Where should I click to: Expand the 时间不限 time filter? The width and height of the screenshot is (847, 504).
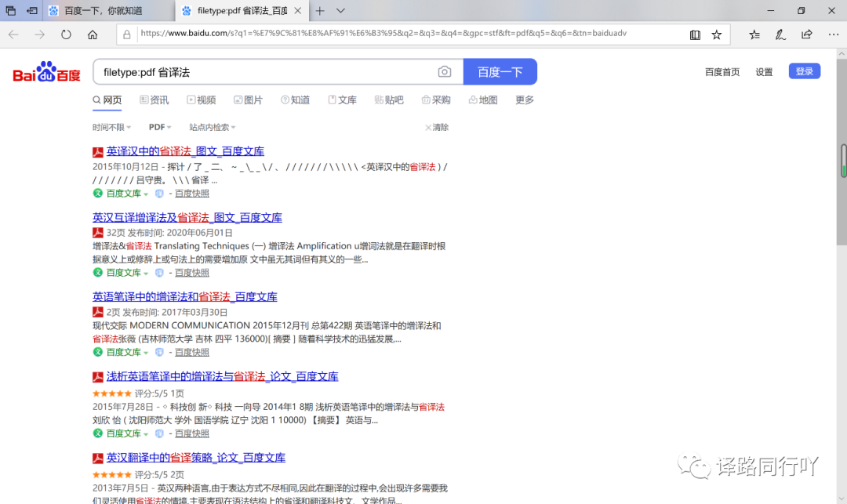click(112, 127)
